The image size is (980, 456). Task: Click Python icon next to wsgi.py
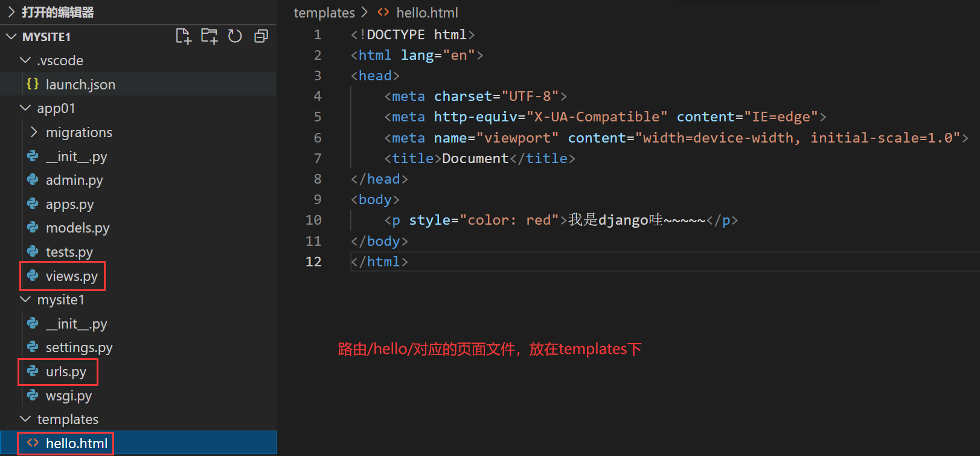coord(33,395)
